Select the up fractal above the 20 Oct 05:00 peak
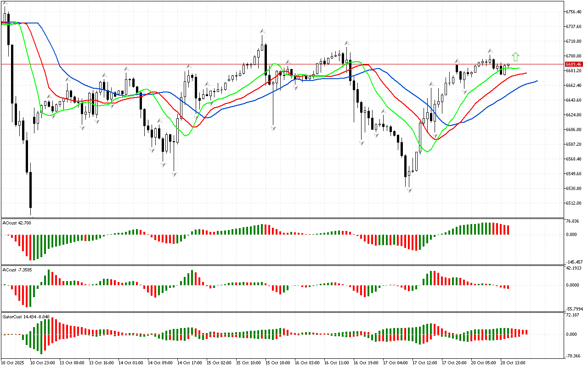This screenshot has width=588, height=368. point(490,51)
